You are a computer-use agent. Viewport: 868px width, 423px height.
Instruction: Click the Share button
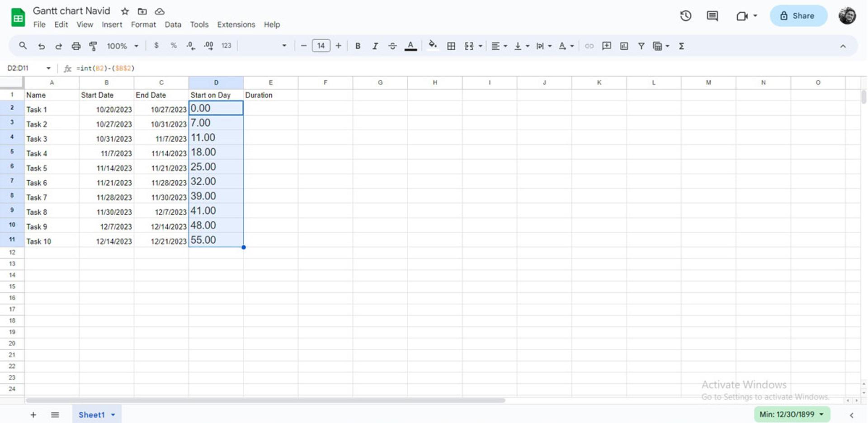pos(798,16)
